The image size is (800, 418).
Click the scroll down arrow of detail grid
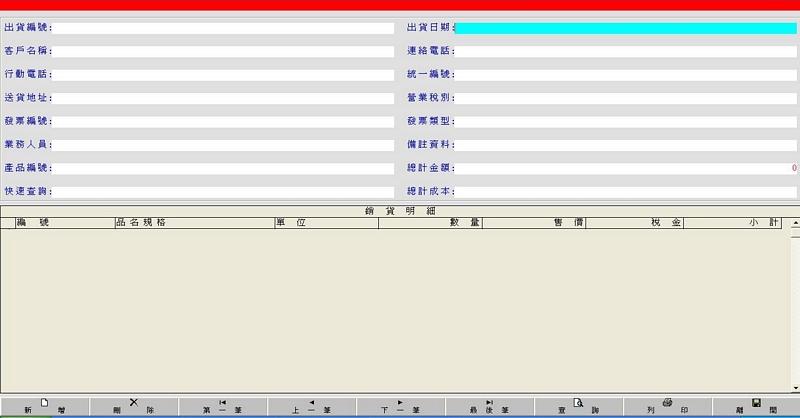[x=795, y=388]
